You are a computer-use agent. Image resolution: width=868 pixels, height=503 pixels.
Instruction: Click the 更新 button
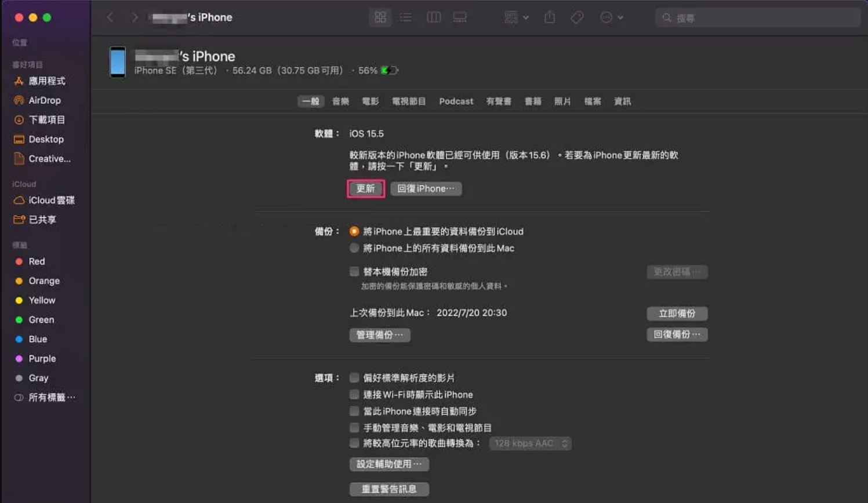(x=366, y=188)
